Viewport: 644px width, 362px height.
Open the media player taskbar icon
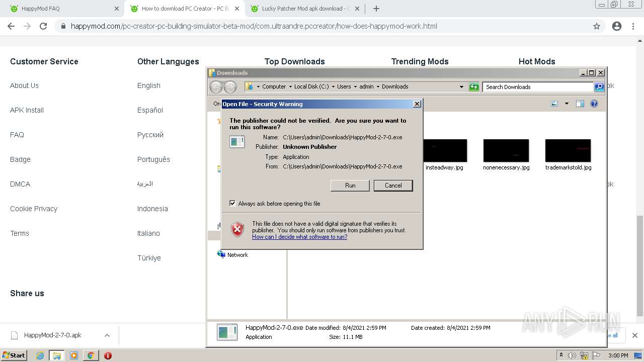click(x=74, y=355)
